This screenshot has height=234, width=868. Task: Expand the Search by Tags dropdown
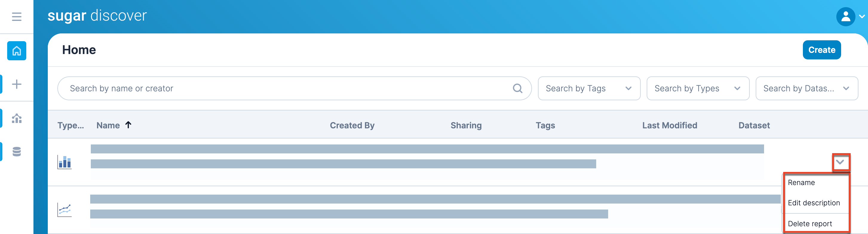(x=589, y=89)
